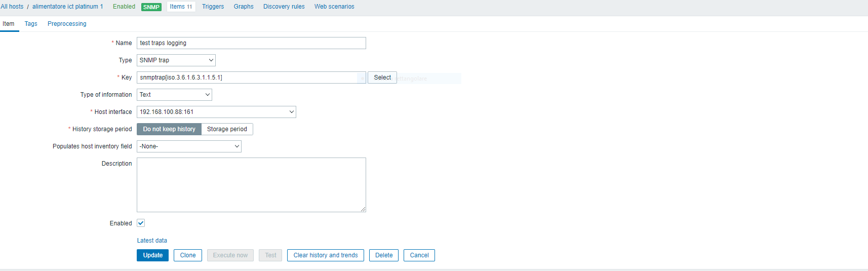The width and height of the screenshot is (868, 271).
Task: Open the Latest data link
Action: [x=152, y=241]
